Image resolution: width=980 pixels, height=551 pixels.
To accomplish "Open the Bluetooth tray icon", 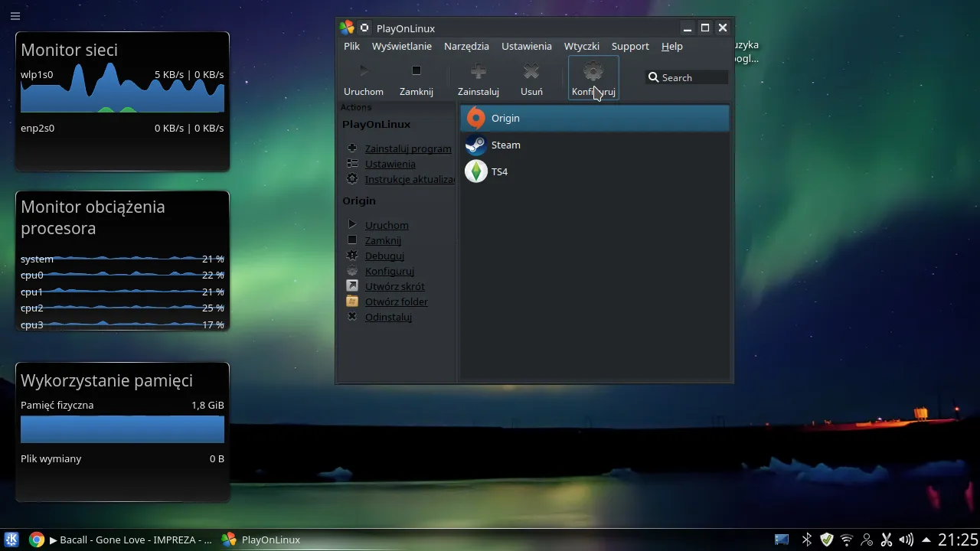I will point(806,540).
